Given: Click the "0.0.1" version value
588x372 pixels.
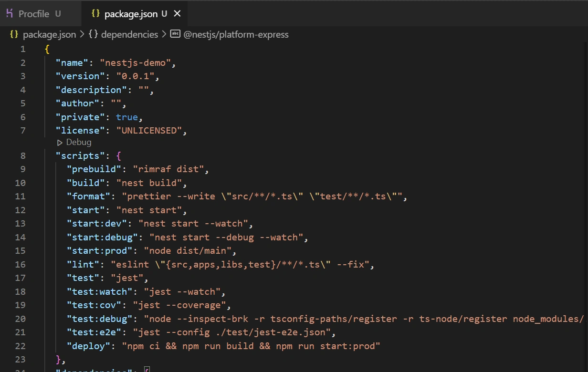Looking at the screenshot, I should [x=136, y=76].
